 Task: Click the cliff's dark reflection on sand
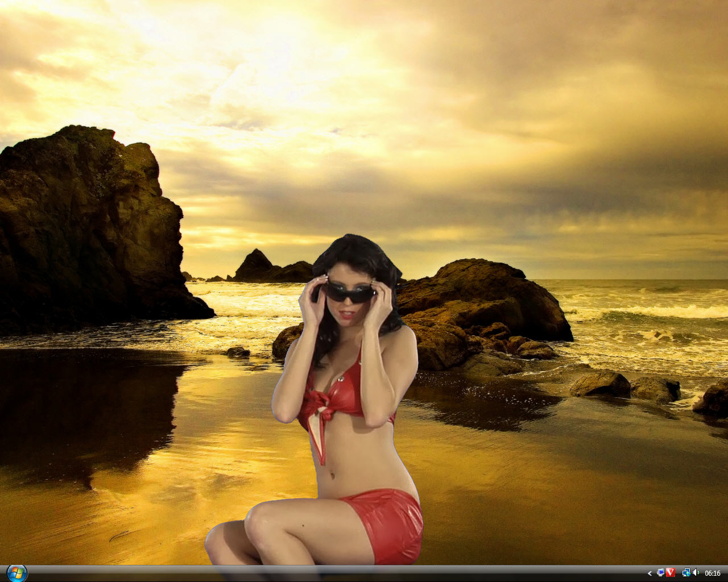(x=85, y=409)
